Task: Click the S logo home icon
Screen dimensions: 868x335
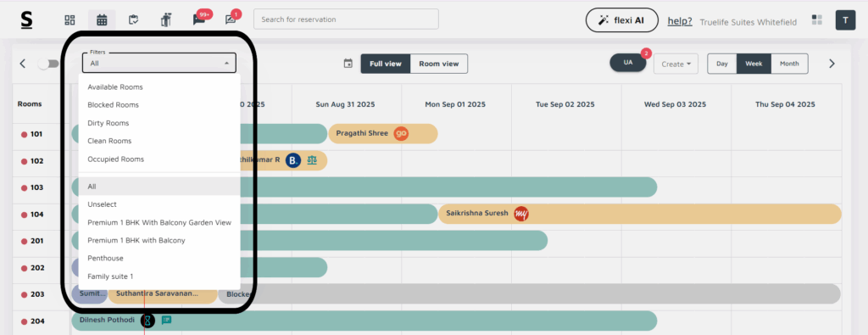Action: (26, 20)
